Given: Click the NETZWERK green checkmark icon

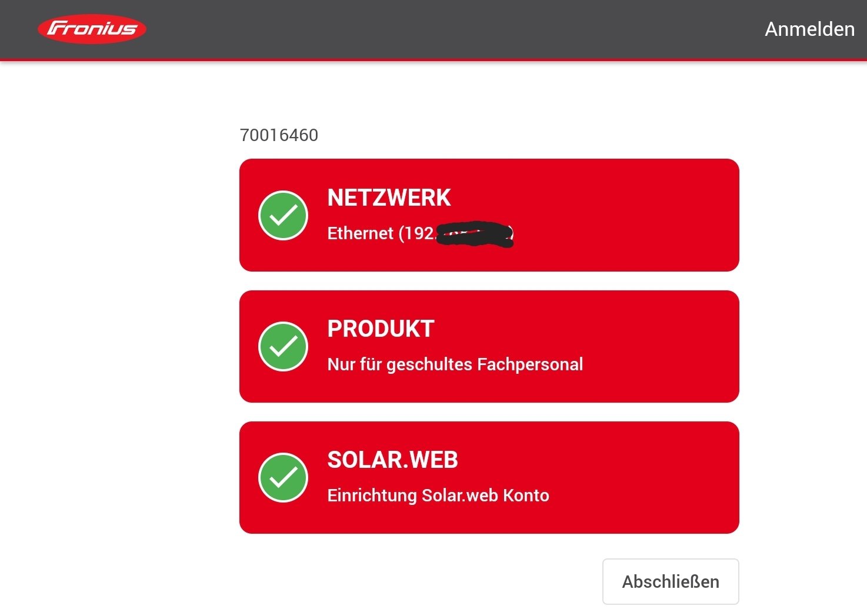Looking at the screenshot, I should (283, 215).
